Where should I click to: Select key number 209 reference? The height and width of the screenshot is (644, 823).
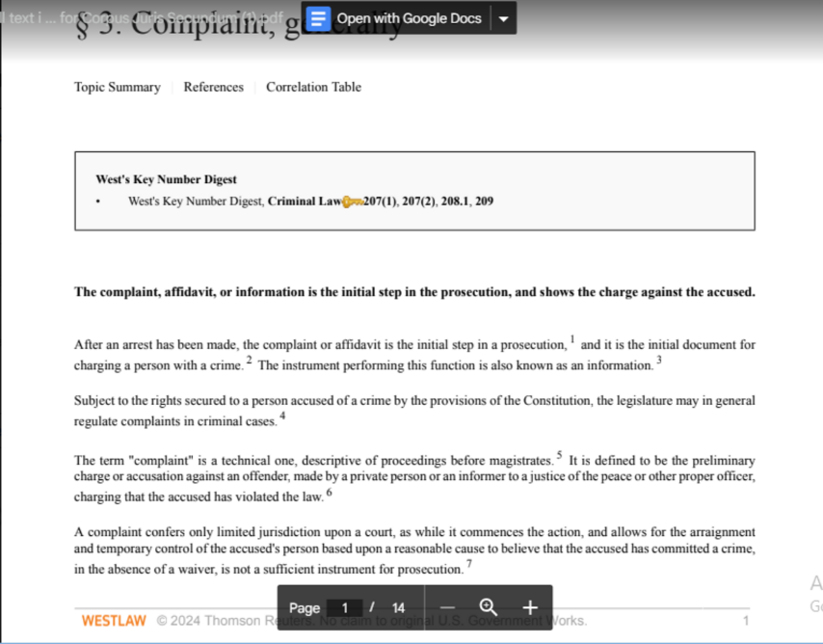(484, 201)
